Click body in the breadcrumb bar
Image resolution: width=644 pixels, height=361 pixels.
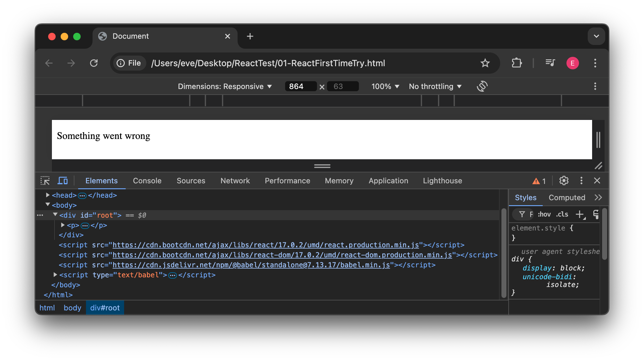[72, 308]
